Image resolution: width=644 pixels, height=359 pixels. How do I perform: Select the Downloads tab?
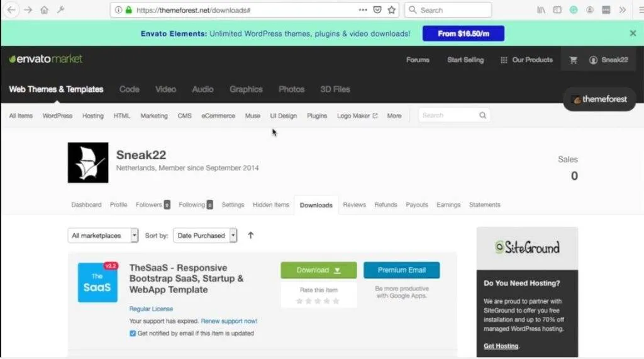point(316,205)
